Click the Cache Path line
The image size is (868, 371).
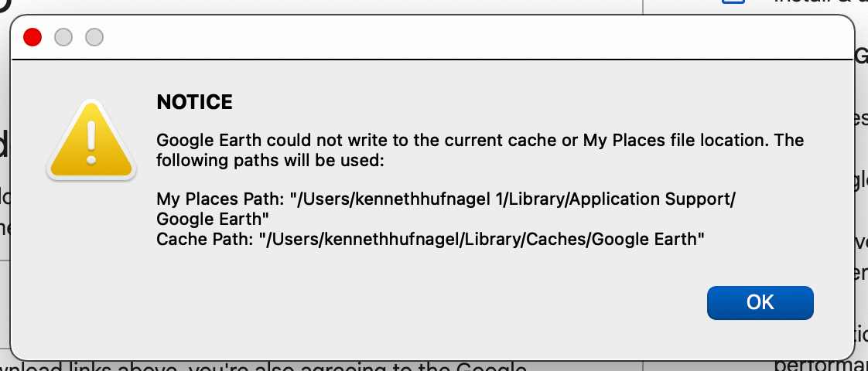click(x=430, y=239)
